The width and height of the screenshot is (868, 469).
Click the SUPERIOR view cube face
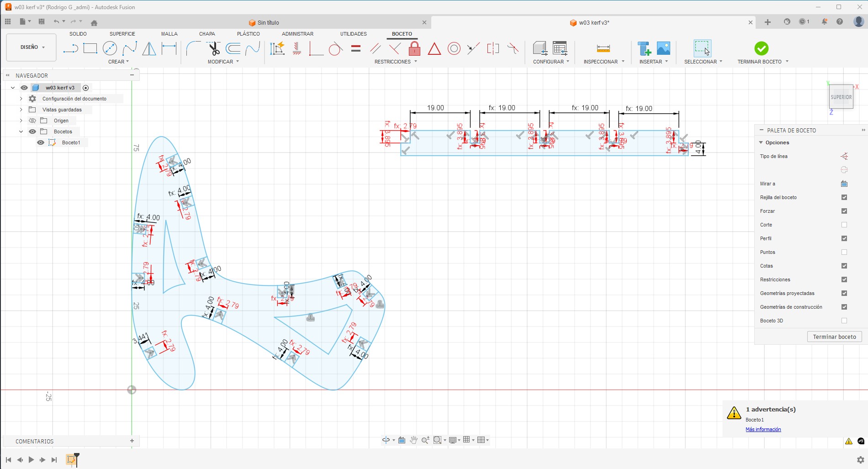pos(841,97)
